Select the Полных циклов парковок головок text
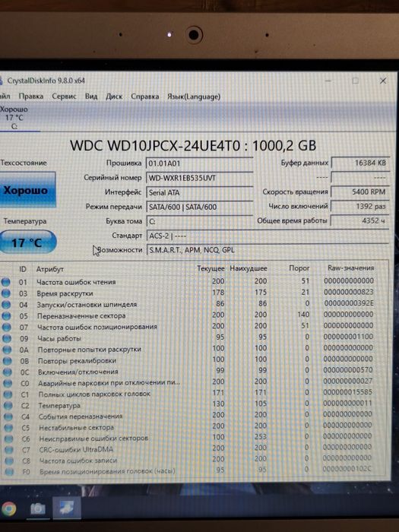Image resolution: width=399 pixels, height=532 pixels. point(94,394)
